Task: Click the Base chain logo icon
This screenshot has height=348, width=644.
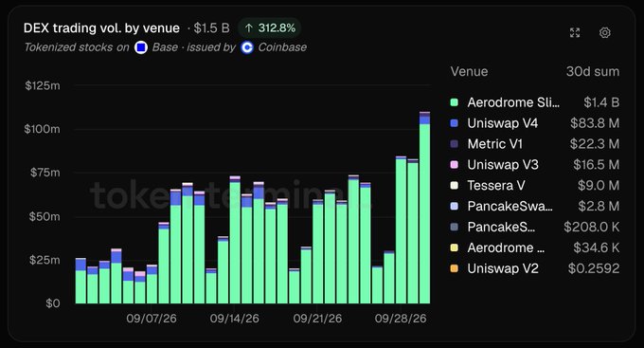Action: coord(141,47)
